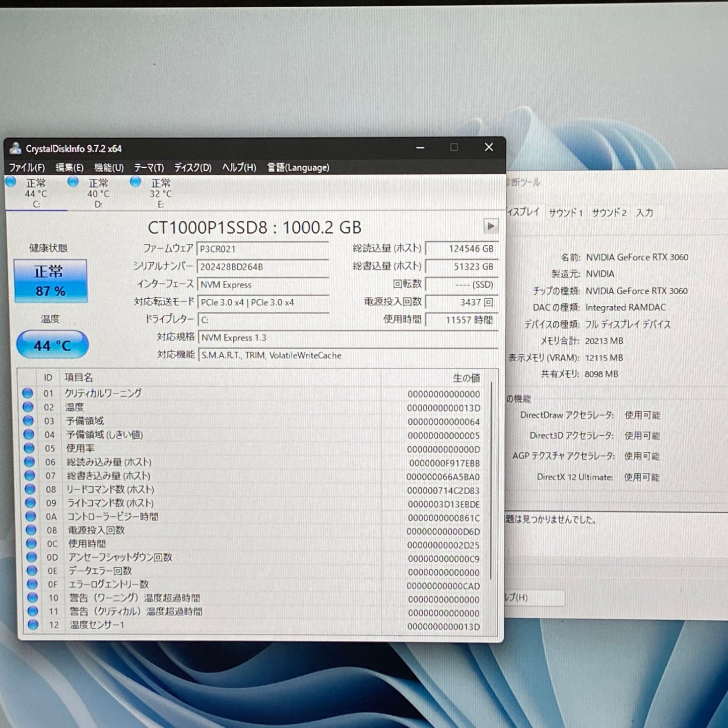This screenshot has width=728, height=728.
Task: Click the blue status light above drive E:
Action: coord(135,182)
